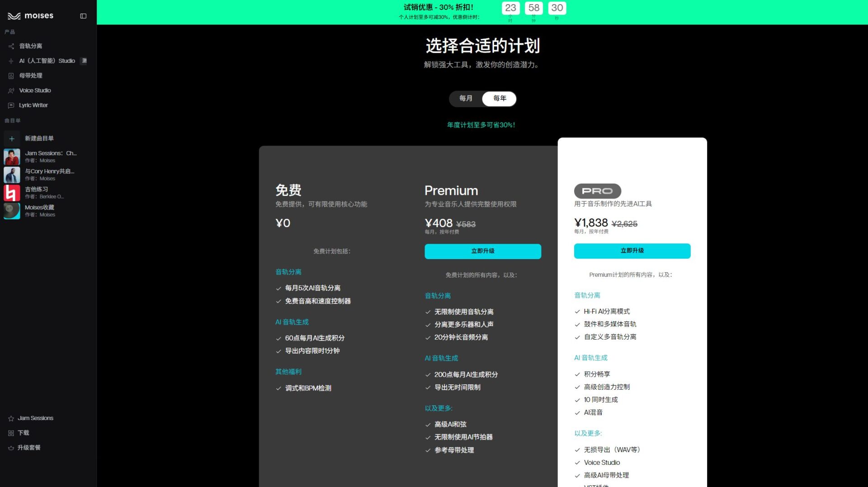Click 立即升级 on the Premium plan
Viewport: 868px width, 487px height.
[x=482, y=251]
